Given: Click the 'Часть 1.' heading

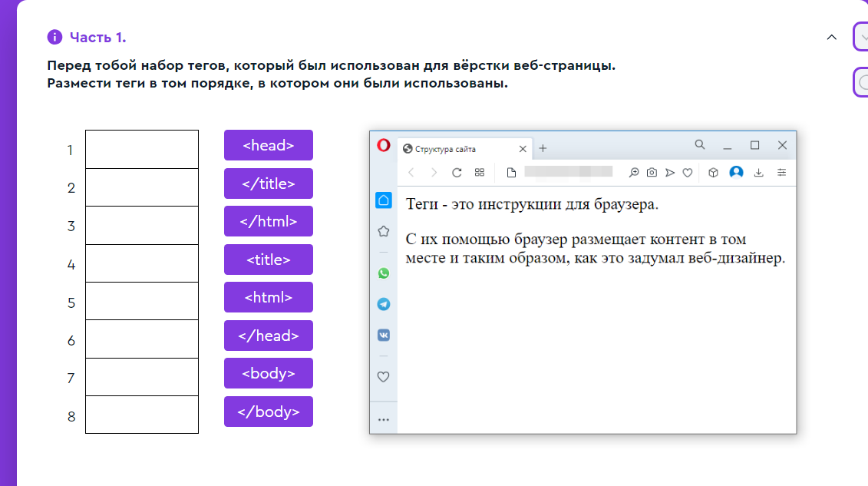Looking at the screenshot, I should pyautogui.click(x=98, y=37).
